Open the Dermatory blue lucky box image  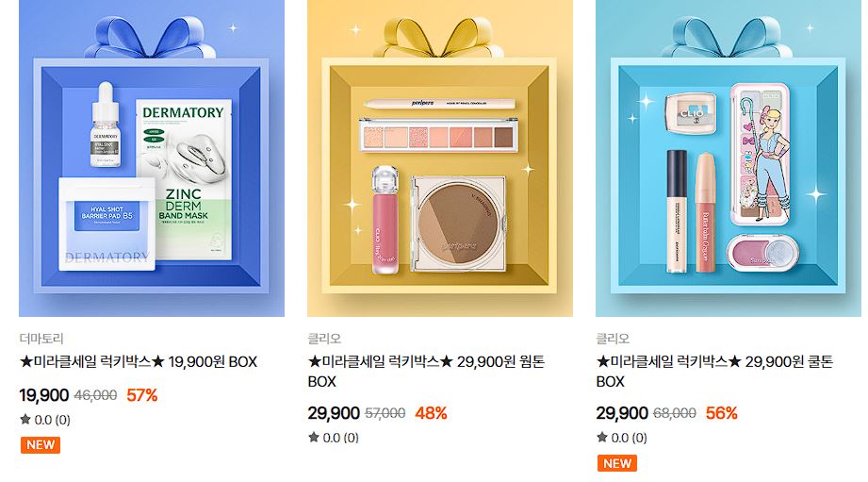(152, 158)
